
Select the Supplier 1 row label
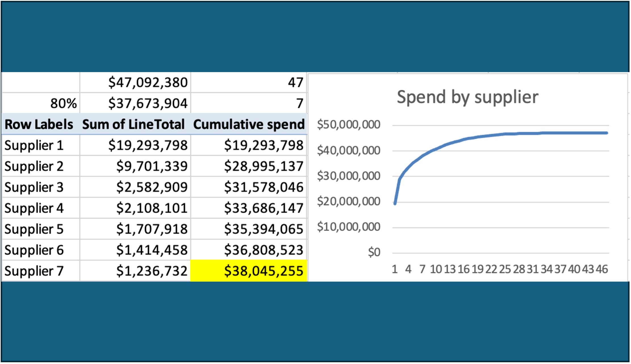click(x=34, y=145)
